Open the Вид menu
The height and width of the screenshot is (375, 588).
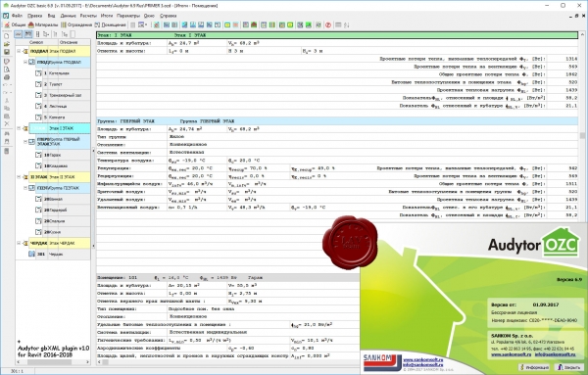pyautogui.click(x=51, y=16)
